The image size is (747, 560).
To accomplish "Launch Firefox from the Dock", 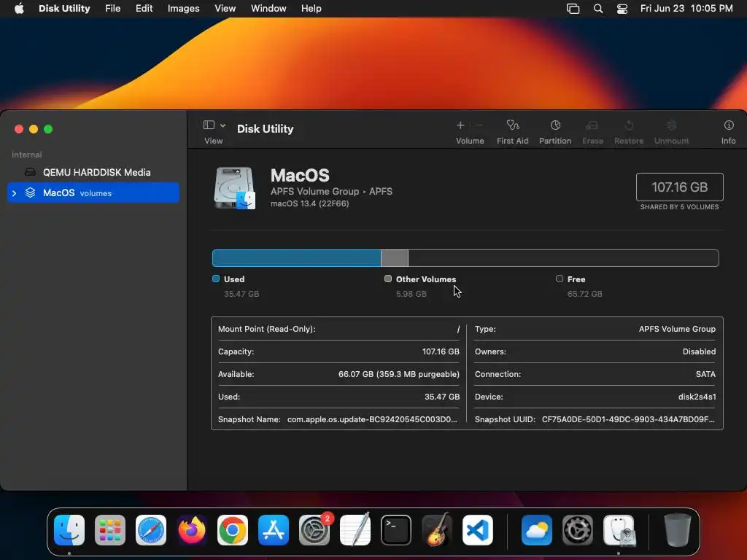I will tap(192, 530).
